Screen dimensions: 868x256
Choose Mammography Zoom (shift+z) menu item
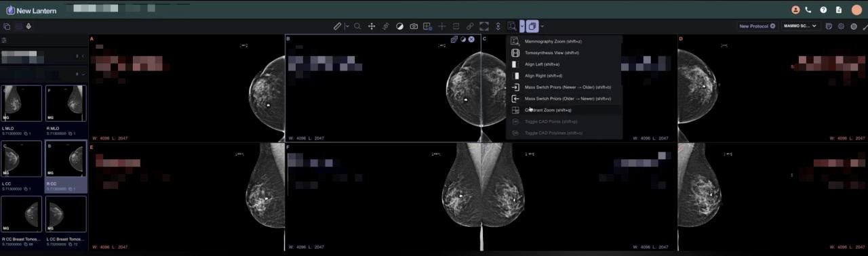tap(564, 41)
